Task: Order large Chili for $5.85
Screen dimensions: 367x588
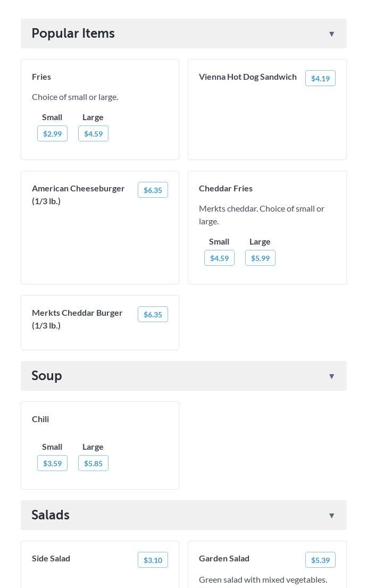Action: (93, 463)
